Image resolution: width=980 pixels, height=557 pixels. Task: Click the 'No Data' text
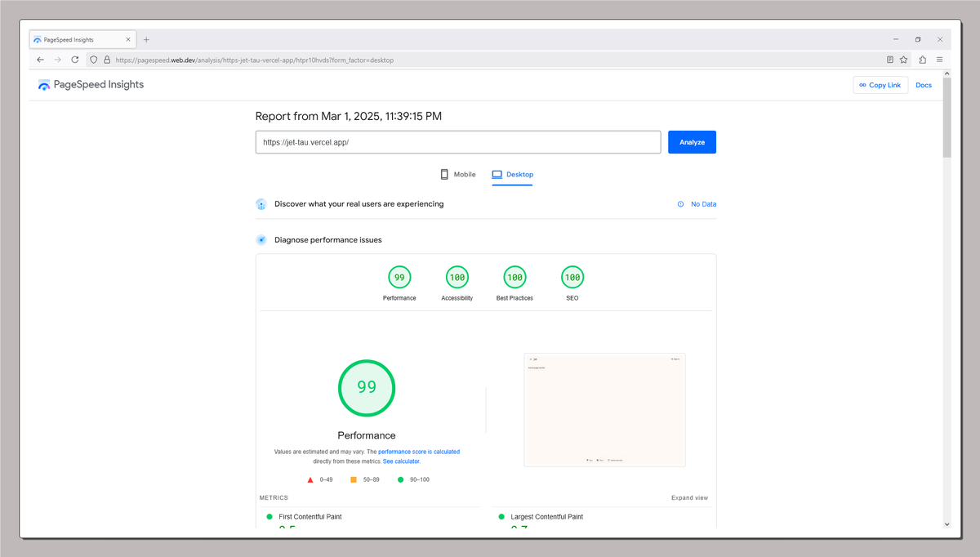pos(703,204)
